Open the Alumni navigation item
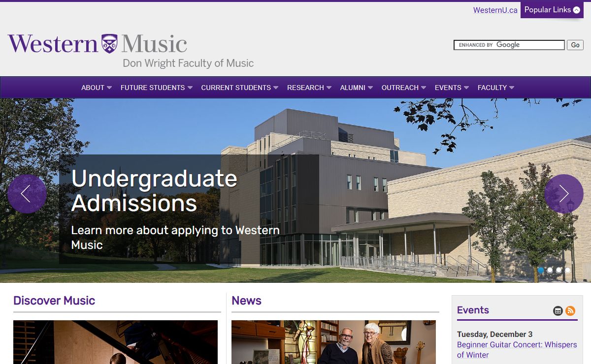Image resolution: width=591 pixels, height=364 pixels. (353, 88)
